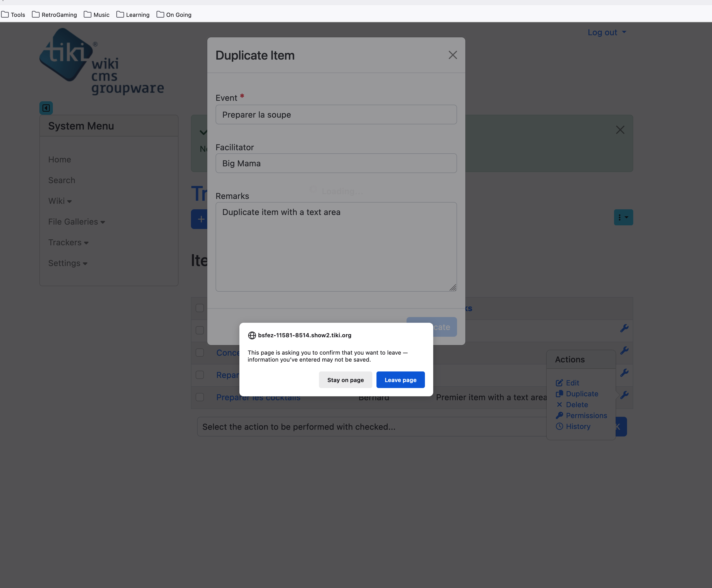Expand the Wiki menu

point(60,201)
